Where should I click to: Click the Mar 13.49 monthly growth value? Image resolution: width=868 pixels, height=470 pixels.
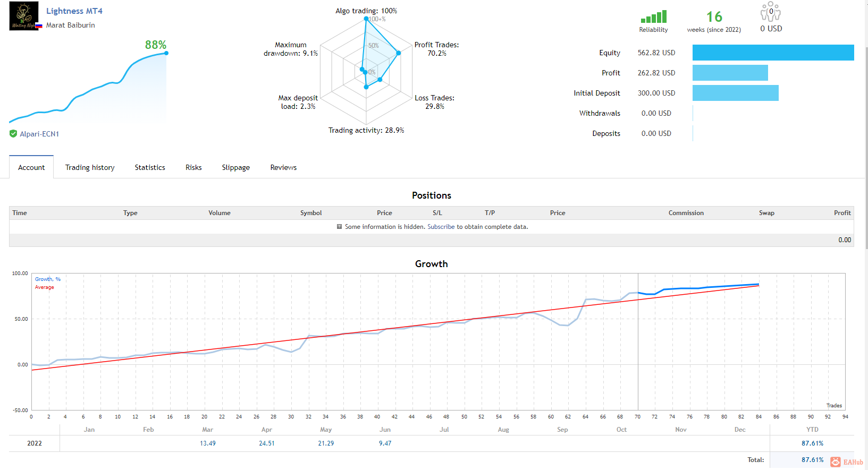click(x=208, y=443)
